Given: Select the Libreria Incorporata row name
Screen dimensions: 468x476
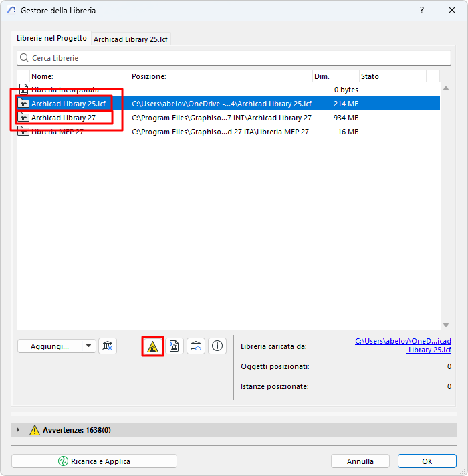Looking at the screenshot, I should click(x=65, y=90).
